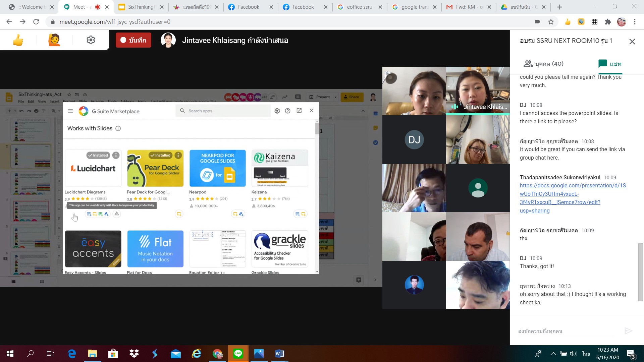Open LINE app from taskbar

pyautogui.click(x=238, y=354)
